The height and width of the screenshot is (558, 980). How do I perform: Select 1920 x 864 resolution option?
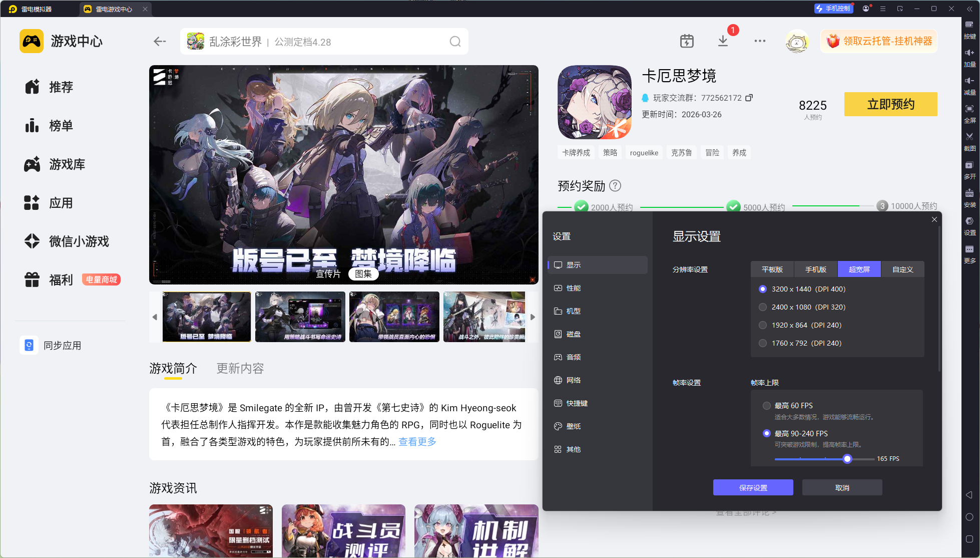pyautogui.click(x=763, y=325)
